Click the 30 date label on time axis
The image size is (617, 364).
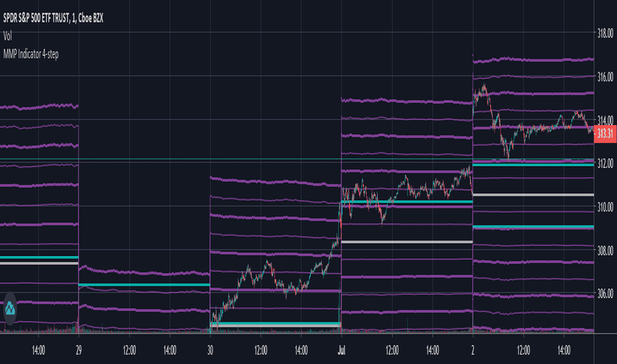click(x=210, y=350)
